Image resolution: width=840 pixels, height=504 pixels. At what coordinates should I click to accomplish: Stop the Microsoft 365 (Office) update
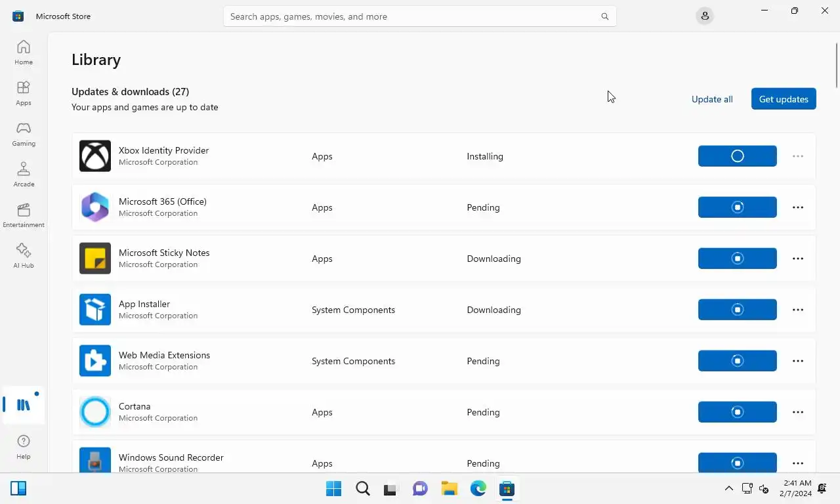pyautogui.click(x=738, y=207)
